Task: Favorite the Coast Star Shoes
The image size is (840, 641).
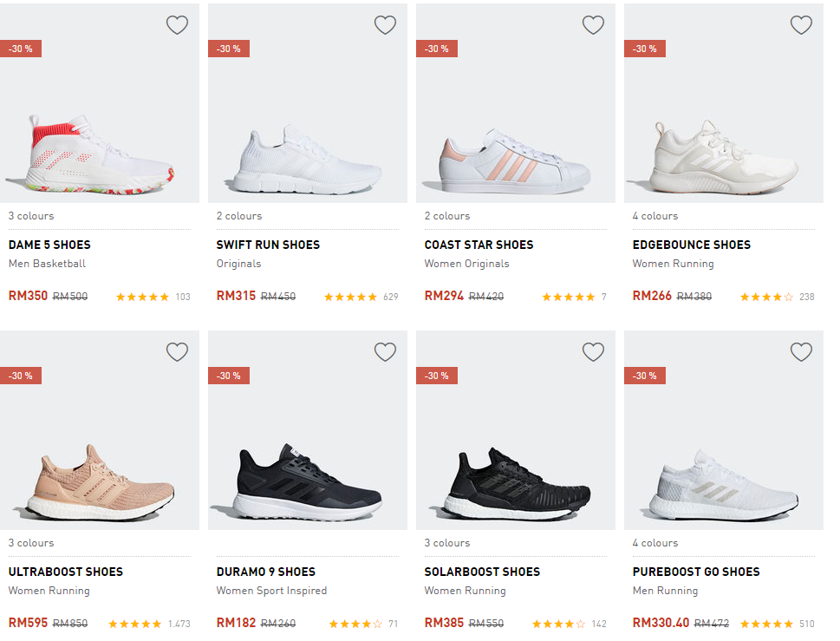Action: pos(593,25)
